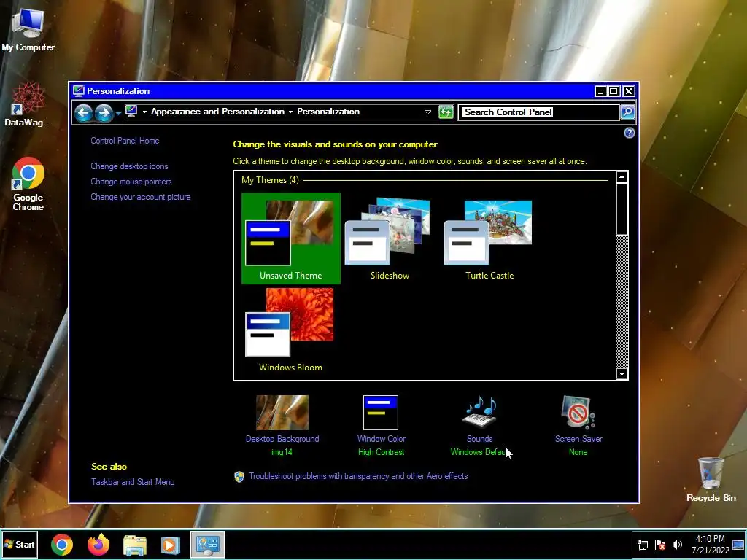
Task: Select the DataWag shortcut on desktop
Action: tap(28, 104)
